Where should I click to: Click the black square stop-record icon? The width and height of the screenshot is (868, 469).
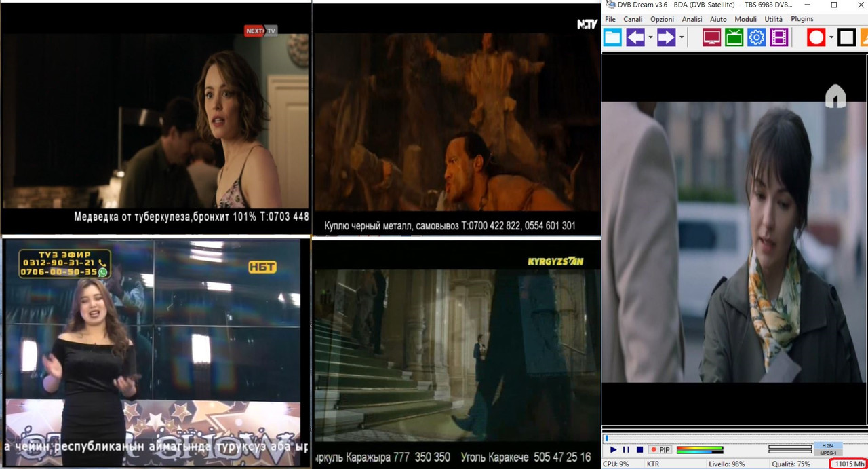click(x=846, y=37)
